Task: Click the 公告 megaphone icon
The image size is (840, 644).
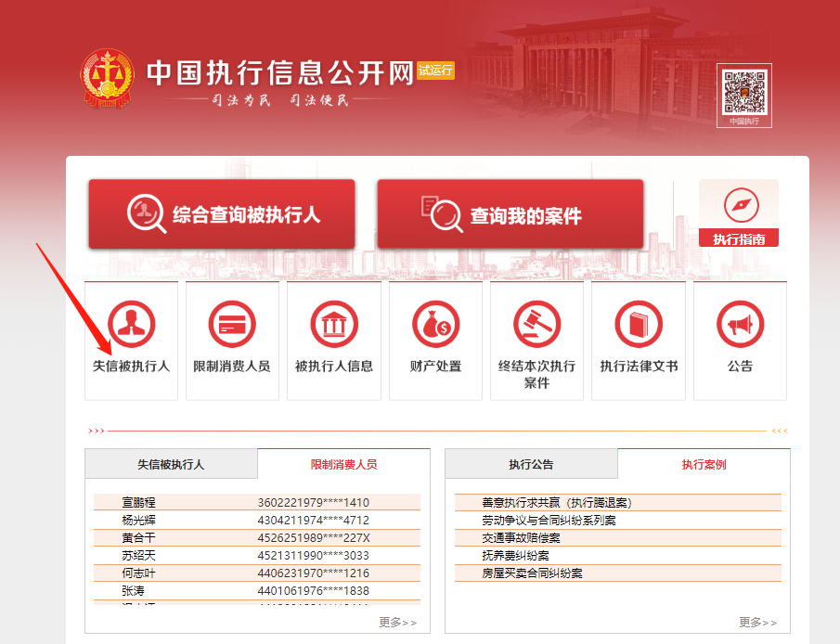Action: (740, 325)
